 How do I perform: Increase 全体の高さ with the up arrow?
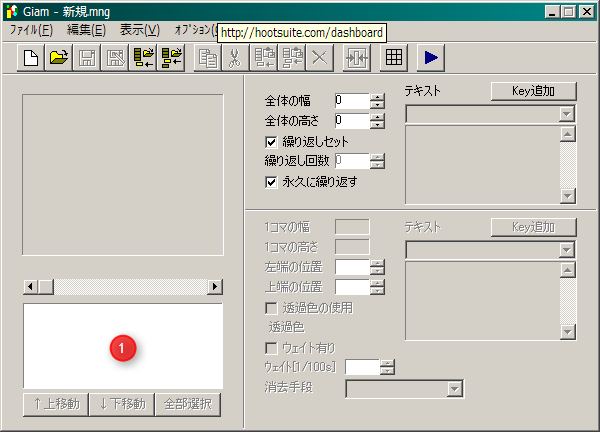click(377, 117)
